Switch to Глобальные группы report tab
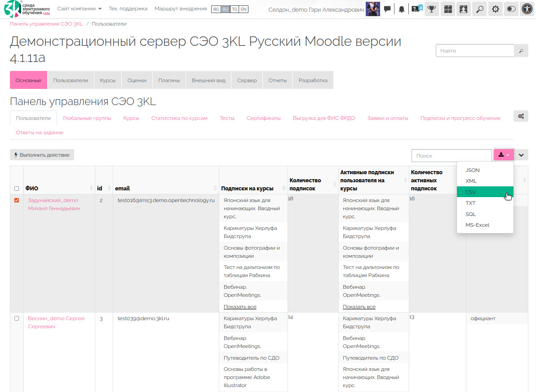Screen dimensions: 536x392 [x=87, y=118]
